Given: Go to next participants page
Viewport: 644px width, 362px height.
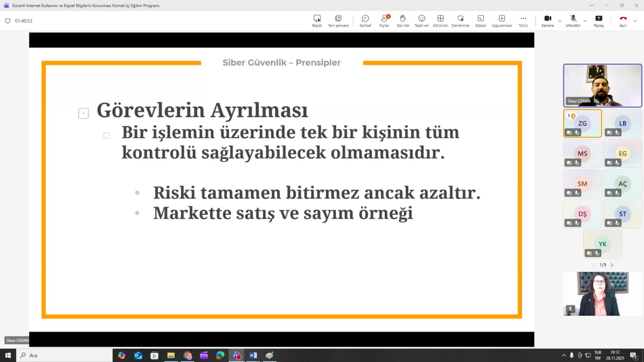Looking at the screenshot, I should click(612, 265).
